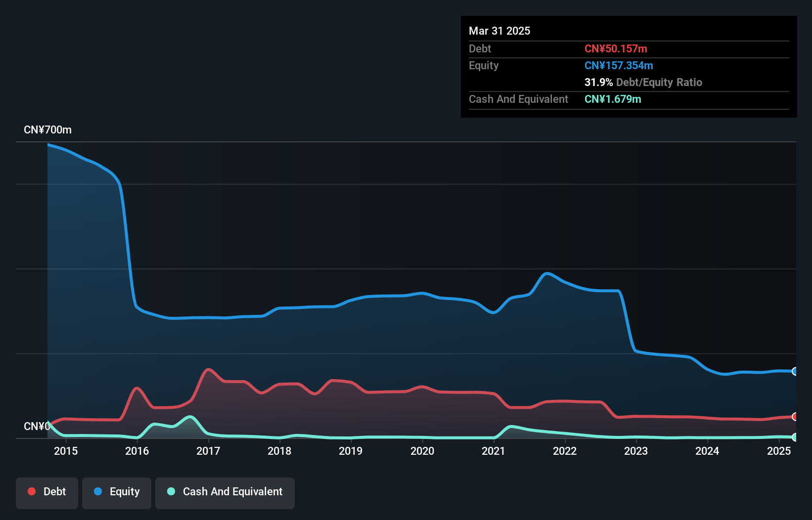The image size is (812, 520).
Task: Click the 2015 axis label
Action: point(66,451)
